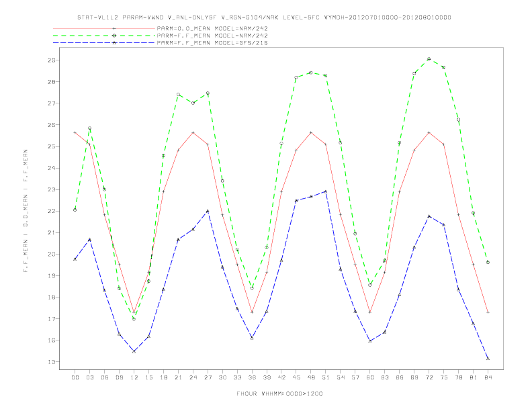Click x-axis tick label 75
The image size is (532, 411).
[x=444, y=377]
